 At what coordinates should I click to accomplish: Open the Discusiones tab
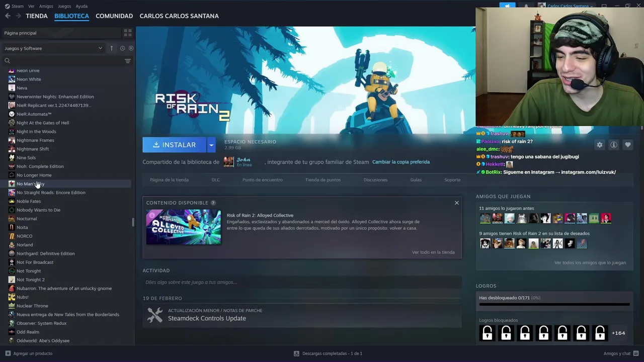tap(376, 179)
